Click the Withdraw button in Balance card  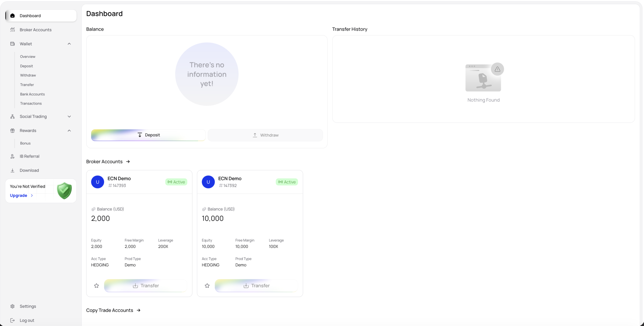(265, 135)
